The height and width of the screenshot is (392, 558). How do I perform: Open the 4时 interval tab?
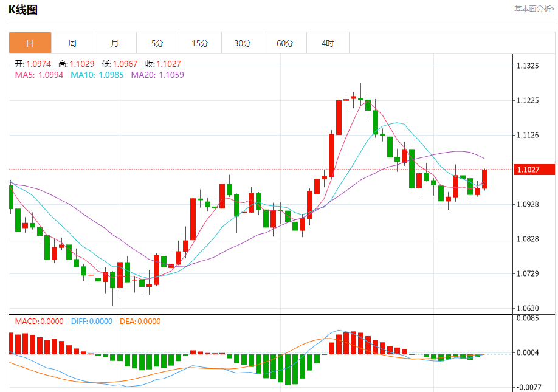pos(328,43)
